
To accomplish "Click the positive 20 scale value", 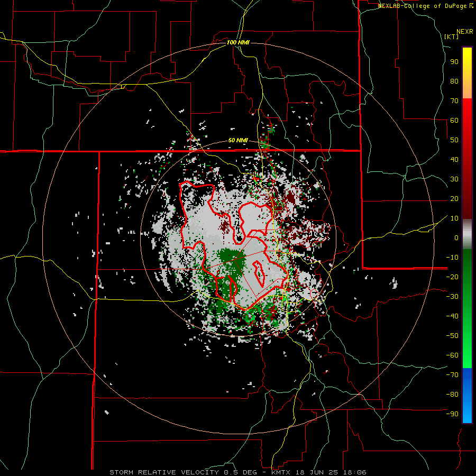I will pos(454,198).
